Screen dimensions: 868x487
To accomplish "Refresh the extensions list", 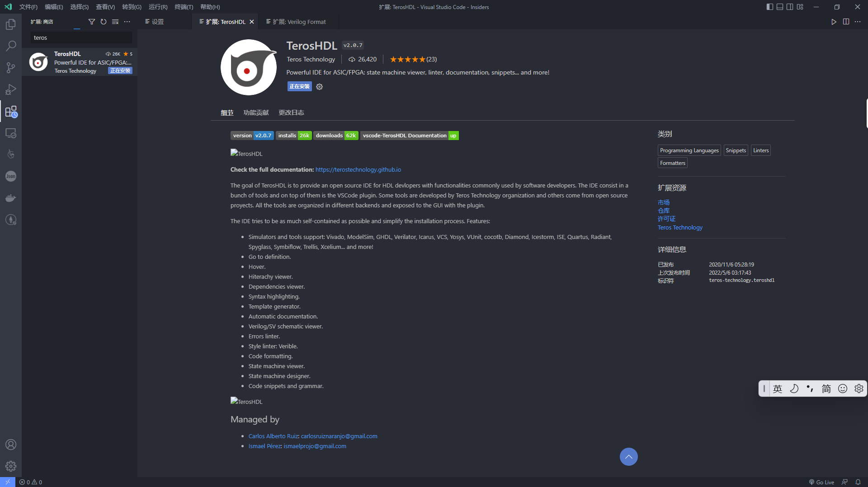I will pyautogui.click(x=104, y=22).
